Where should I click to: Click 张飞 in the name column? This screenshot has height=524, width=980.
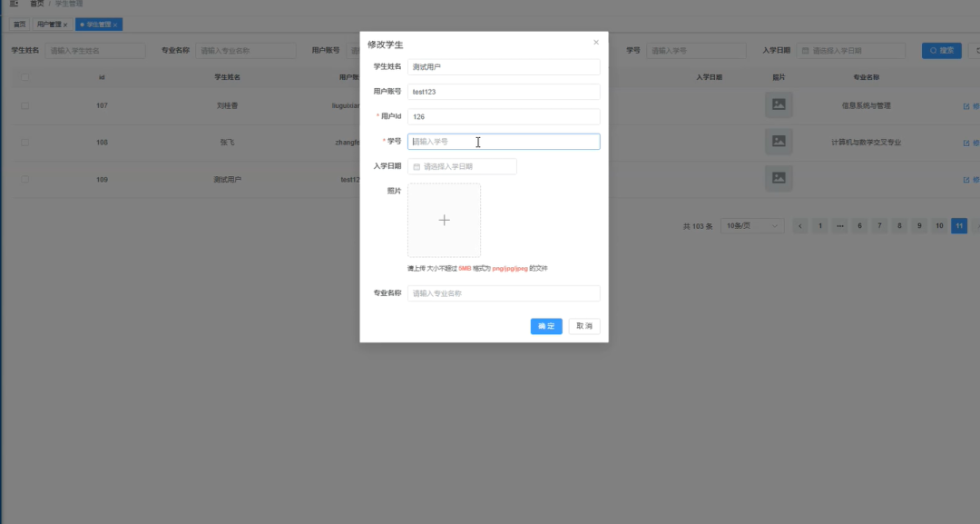227,143
